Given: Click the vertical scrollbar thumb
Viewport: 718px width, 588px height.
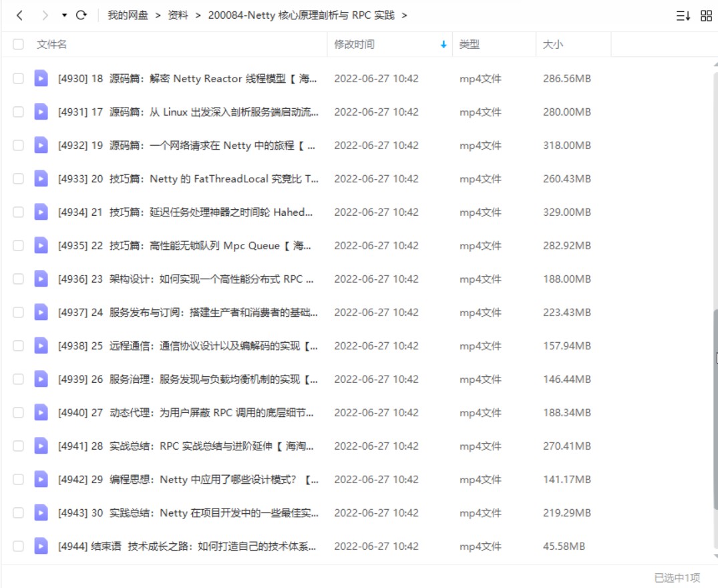Looking at the screenshot, I should pyautogui.click(x=716, y=410).
